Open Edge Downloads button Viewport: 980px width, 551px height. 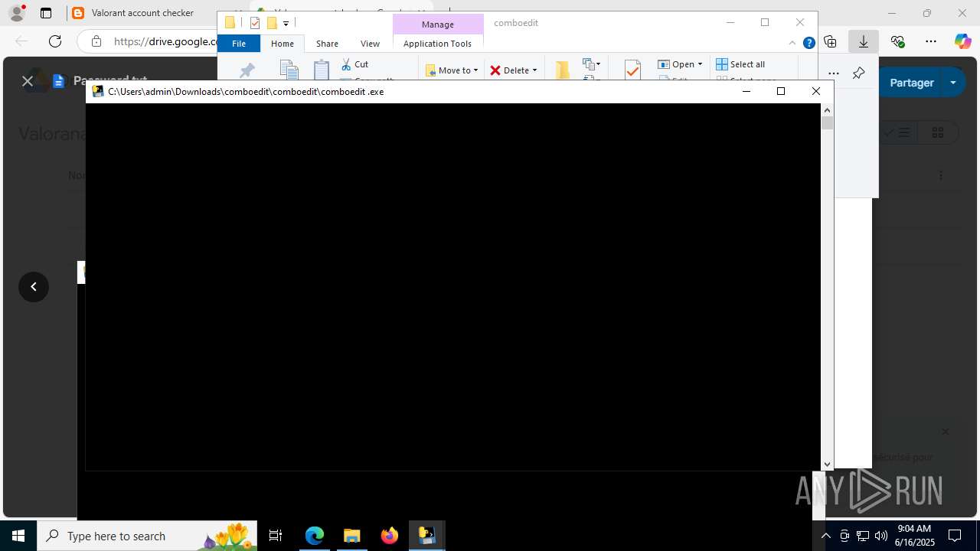click(x=864, y=41)
